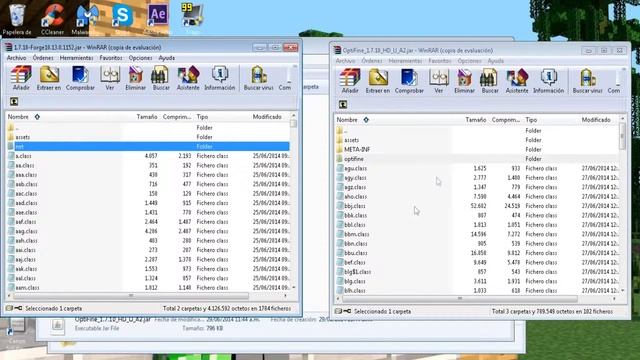Image resolution: width=640 pixels, height=360 pixels.
Task: Click Buscar virus icon in OptiFine window
Action: 587,81
